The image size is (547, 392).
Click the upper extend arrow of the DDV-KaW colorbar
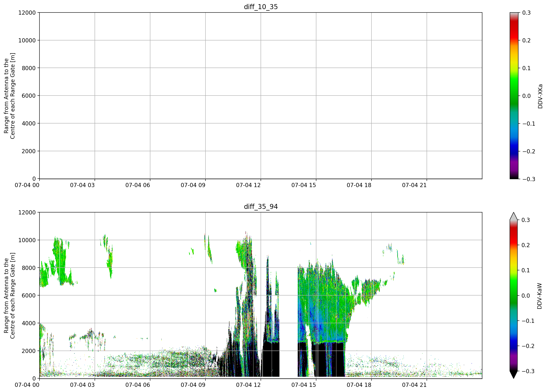(514, 216)
